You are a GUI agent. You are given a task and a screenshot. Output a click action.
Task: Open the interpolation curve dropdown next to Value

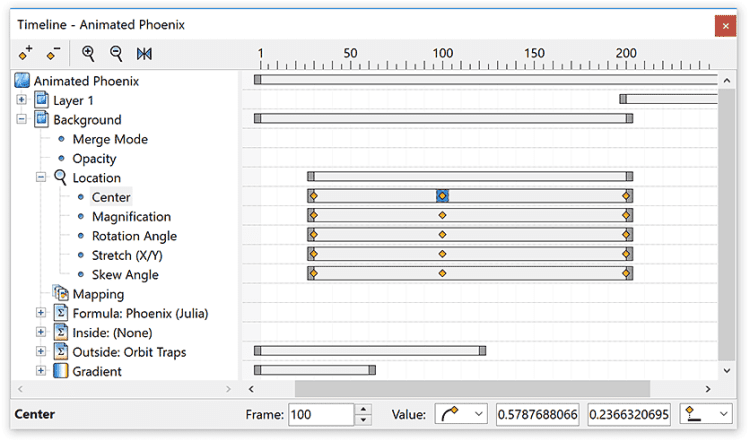pos(461,414)
